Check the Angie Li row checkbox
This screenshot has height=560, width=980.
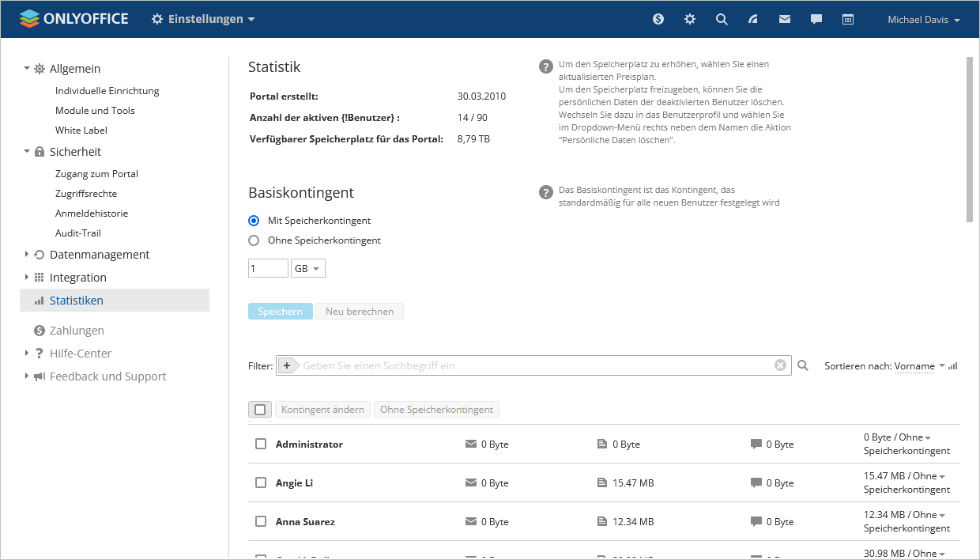261,483
